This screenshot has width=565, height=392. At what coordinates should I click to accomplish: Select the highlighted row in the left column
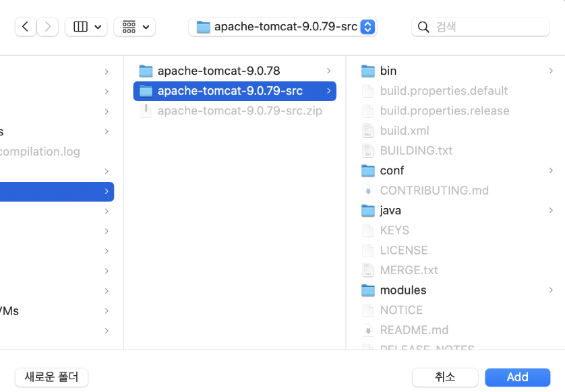[57, 191]
